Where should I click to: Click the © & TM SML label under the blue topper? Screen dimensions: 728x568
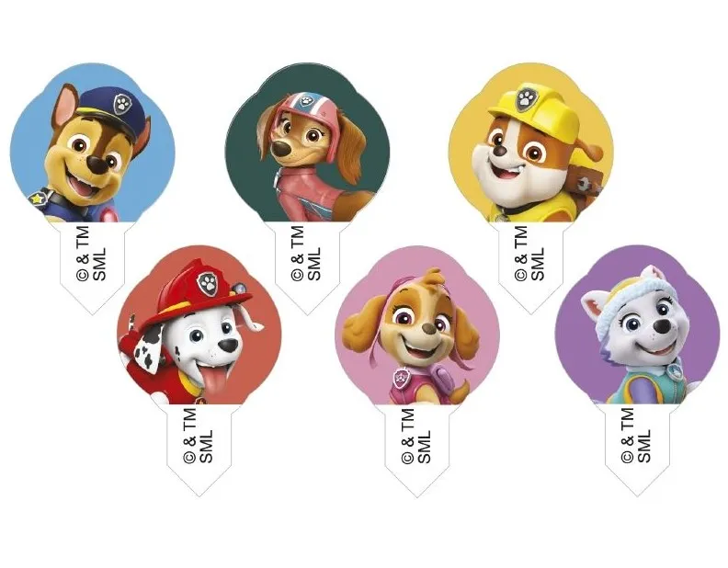click(92, 254)
